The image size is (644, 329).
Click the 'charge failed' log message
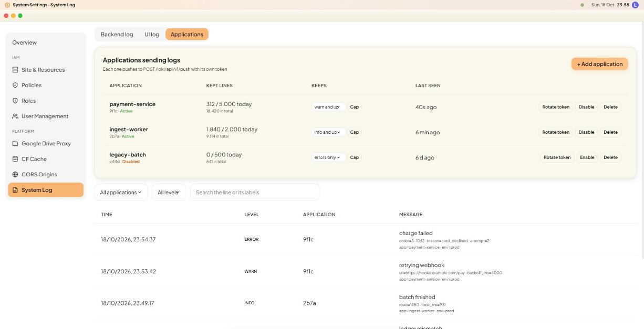click(416, 233)
